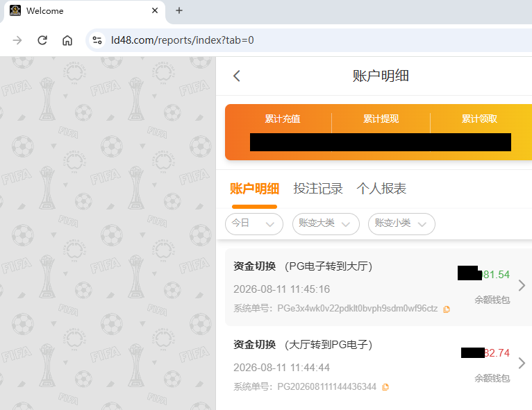Click the timestamp 2026-08-11 11:45:16
Viewport: 532px width, 410px height.
[281, 289]
